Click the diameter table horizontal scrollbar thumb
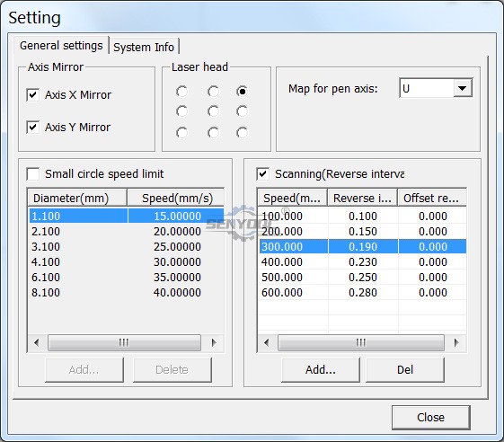The image size is (504, 442). (124, 342)
